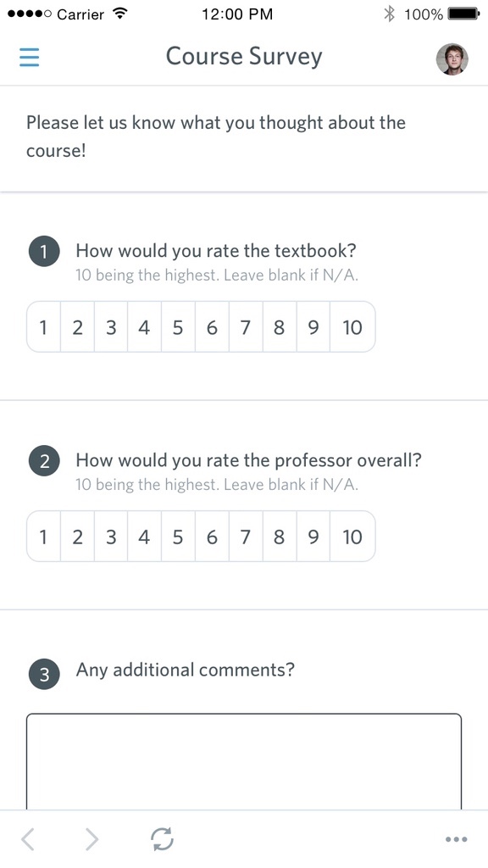Click the question 1 numbered circle badge
The image size is (488, 868).
coord(44,251)
